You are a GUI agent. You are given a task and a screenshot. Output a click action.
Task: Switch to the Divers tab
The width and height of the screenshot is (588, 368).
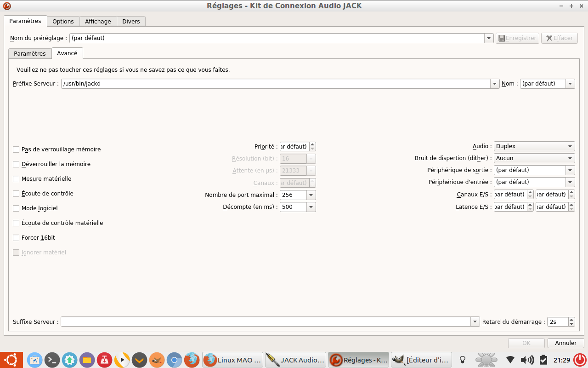point(131,21)
